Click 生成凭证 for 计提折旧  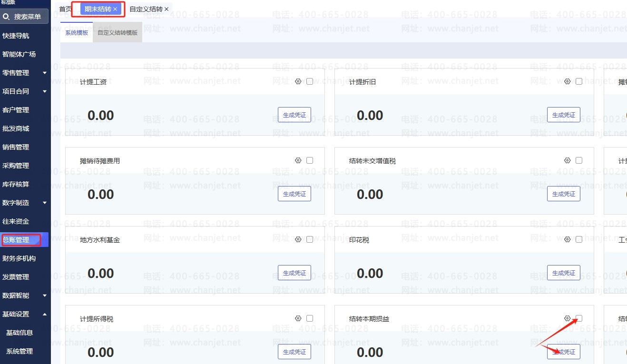click(x=564, y=115)
